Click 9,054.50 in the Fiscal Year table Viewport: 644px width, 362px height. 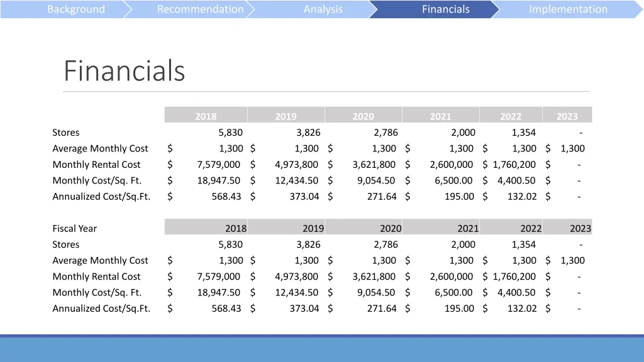(x=376, y=293)
